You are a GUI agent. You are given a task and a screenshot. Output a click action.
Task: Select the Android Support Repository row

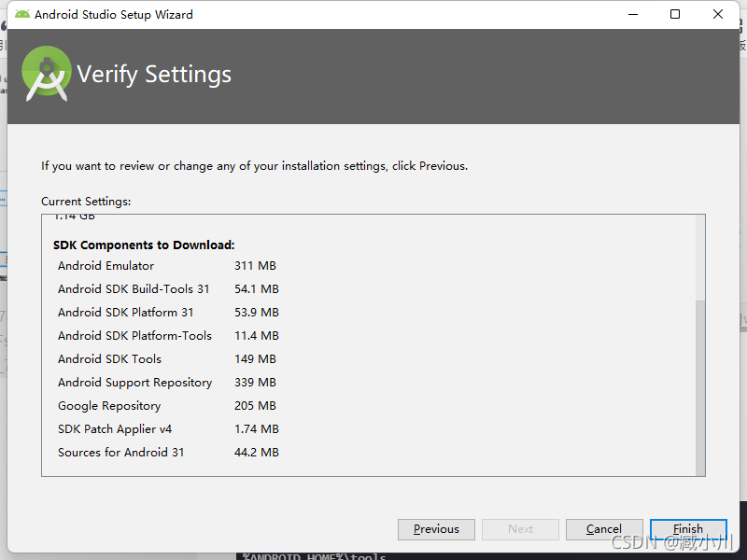[167, 383]
